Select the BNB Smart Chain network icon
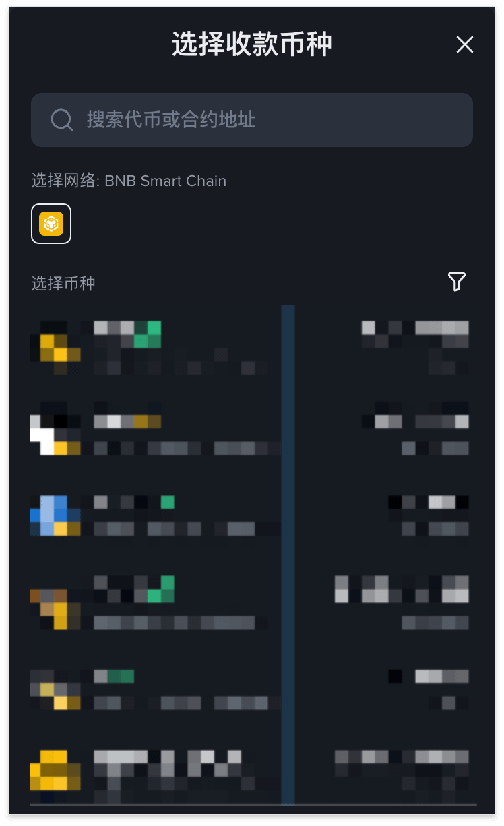The height and width of the screenshot is (826, 504). click(51, 224)
